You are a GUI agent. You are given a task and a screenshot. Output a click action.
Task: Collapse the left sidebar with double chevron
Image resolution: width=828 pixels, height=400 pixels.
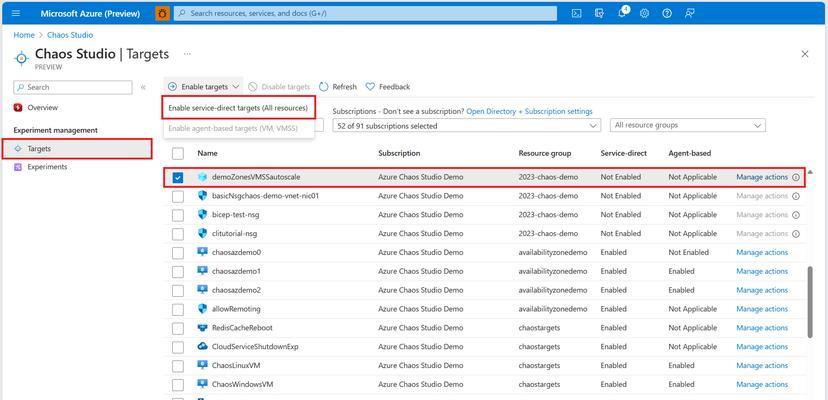143,87
